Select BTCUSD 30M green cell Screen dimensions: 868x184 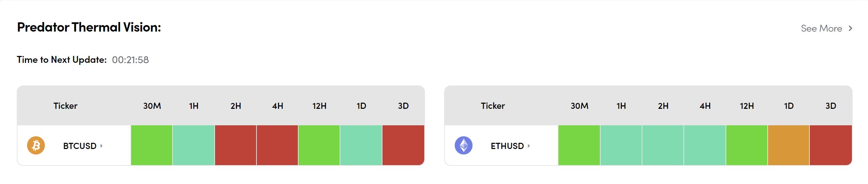[152, 145]
